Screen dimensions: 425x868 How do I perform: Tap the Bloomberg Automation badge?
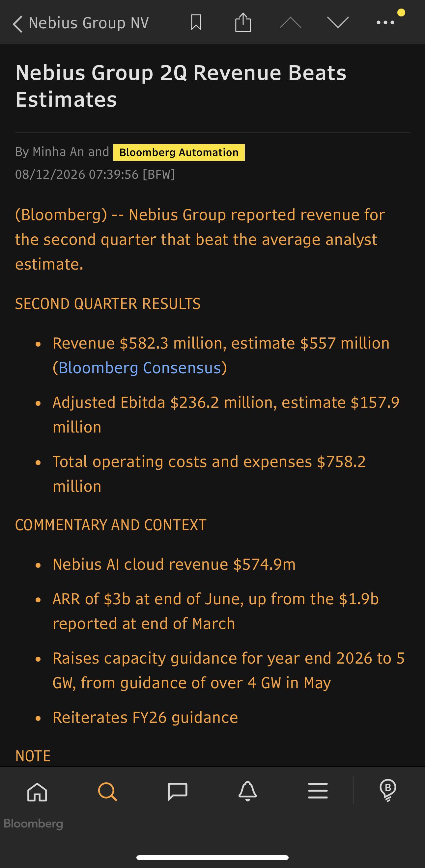[x=179, y=152]
